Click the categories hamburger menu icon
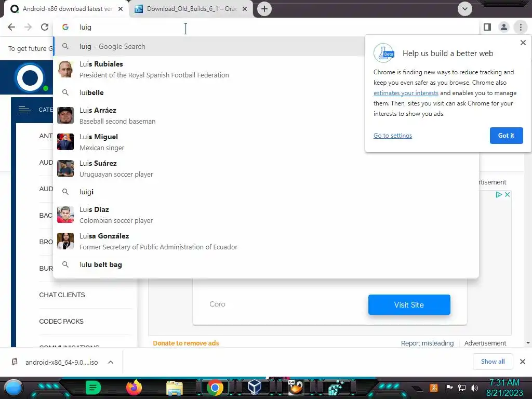Viewport: 532px width, 399px height. 25,110
